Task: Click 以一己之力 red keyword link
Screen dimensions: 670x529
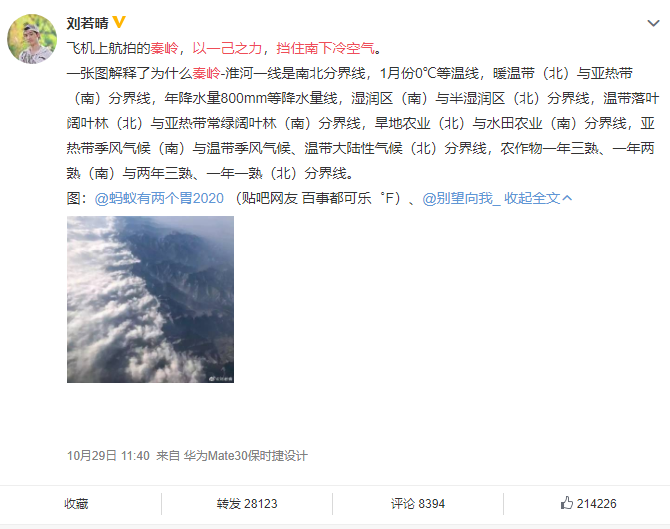Action: (x=227, y=48)
